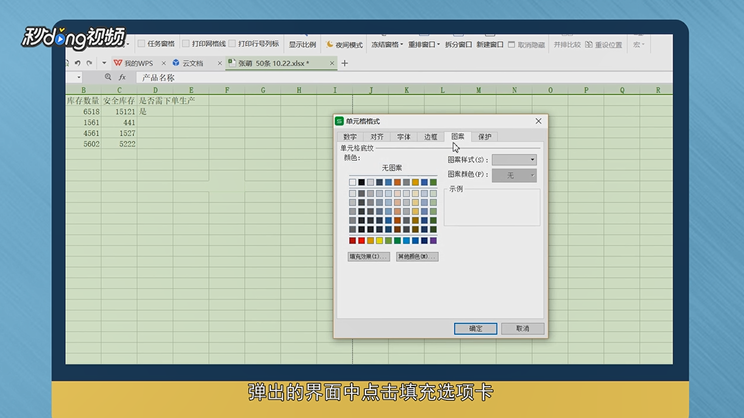Select column header R

click(x=658, y=90)
